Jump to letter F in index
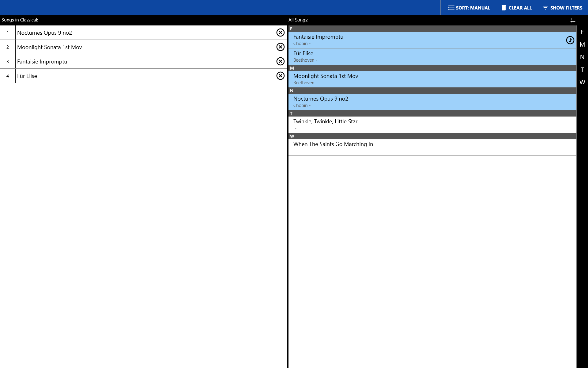 [582, 32]
